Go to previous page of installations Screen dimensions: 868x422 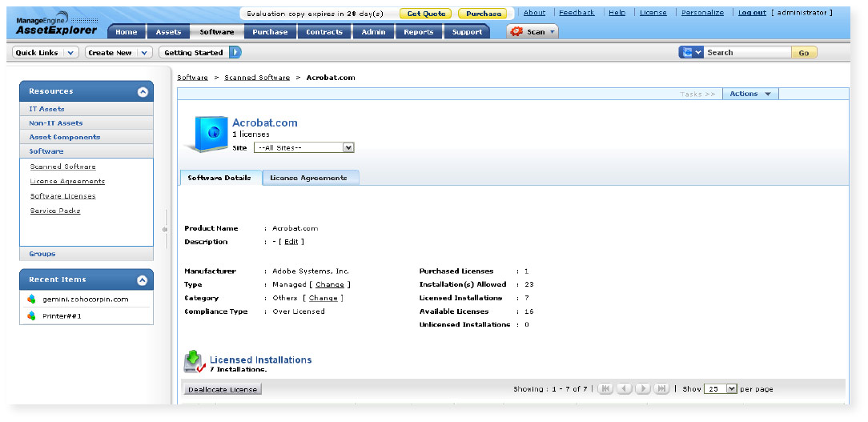(x=625, y=389)
